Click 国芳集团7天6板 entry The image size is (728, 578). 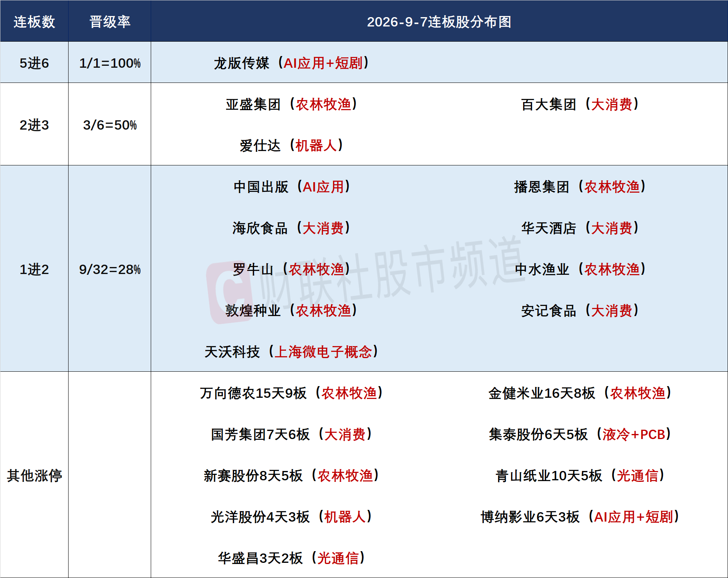coord(291,434)
